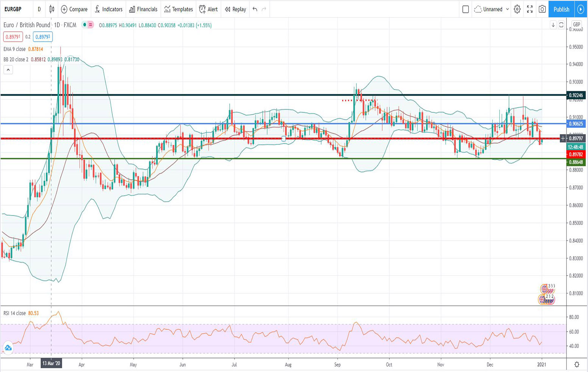
Task: Click the red sell price 0.89791 button
Action: (x=13, y=37)
